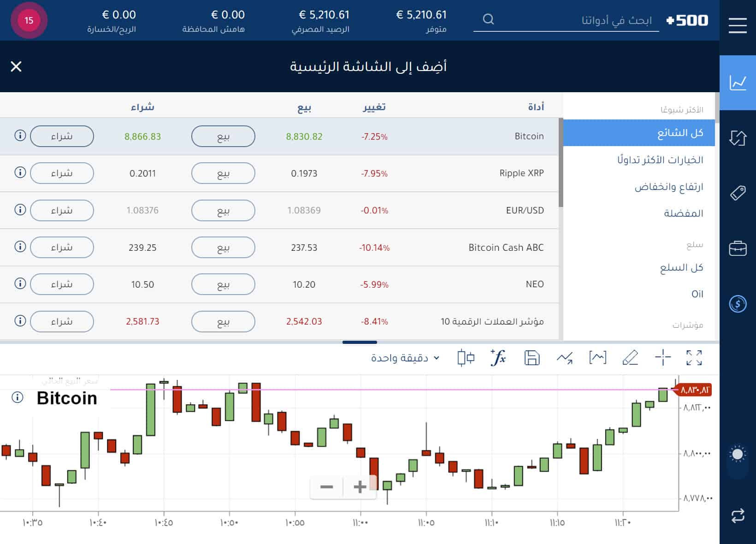Click the notification badge showing 15
This screenshot has width=756, height=544.
29,20
